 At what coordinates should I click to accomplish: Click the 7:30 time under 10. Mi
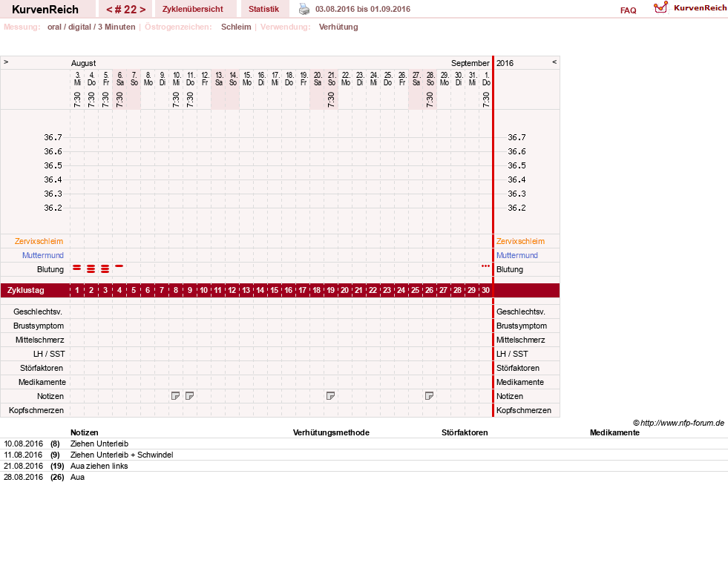pyautogui.click(x=175, y=99)
